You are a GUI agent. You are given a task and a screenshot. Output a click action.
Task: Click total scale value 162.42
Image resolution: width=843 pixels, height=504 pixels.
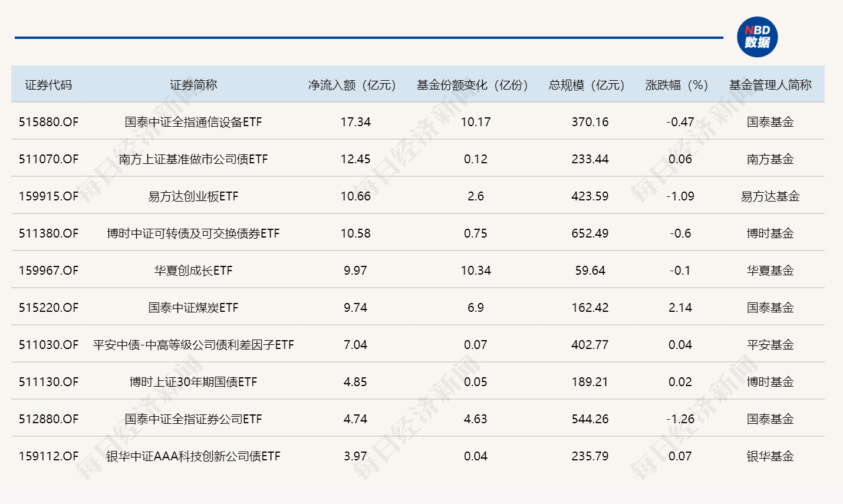click(590, 308)
